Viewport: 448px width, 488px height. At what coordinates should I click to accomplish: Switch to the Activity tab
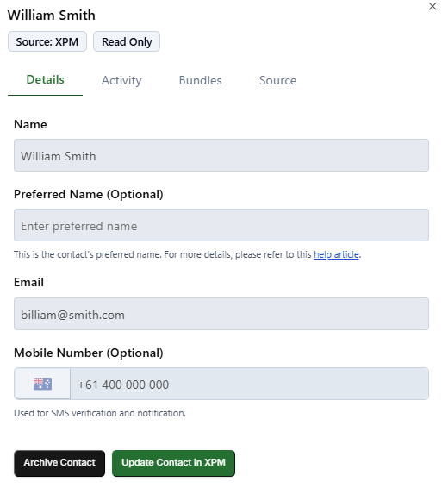[x=121, y=80]
